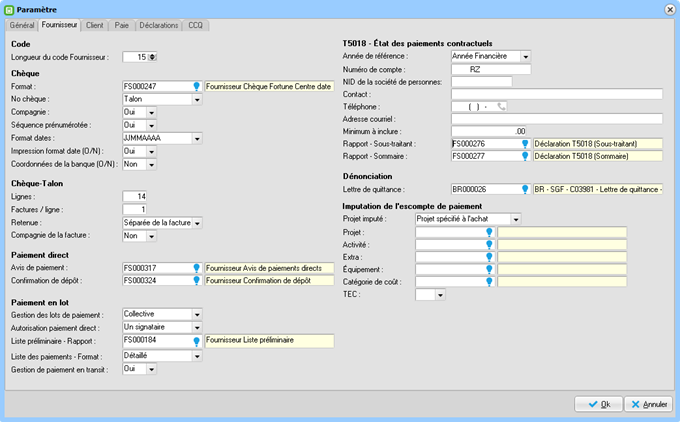Open lookup for Lettre de quittance
The height and width of the screenshot is (422, 680).
(x=525, y=190)
